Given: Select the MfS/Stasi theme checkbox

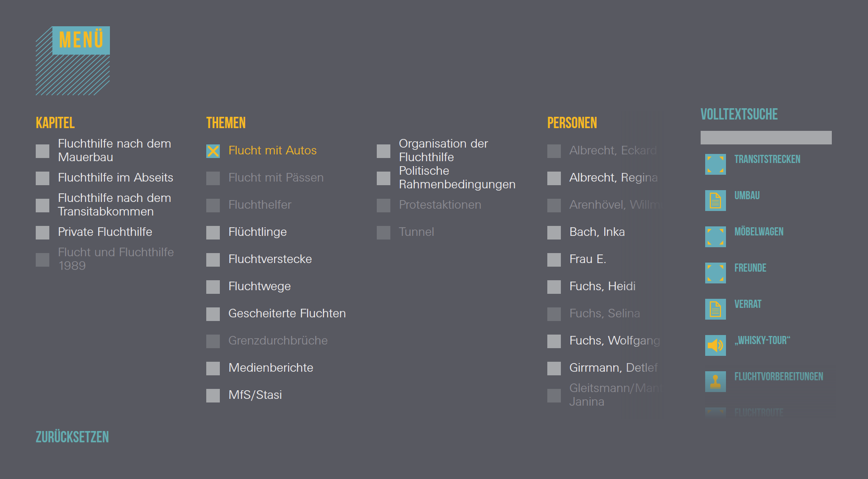Looking at the screenshot, I should coord(213,396).
